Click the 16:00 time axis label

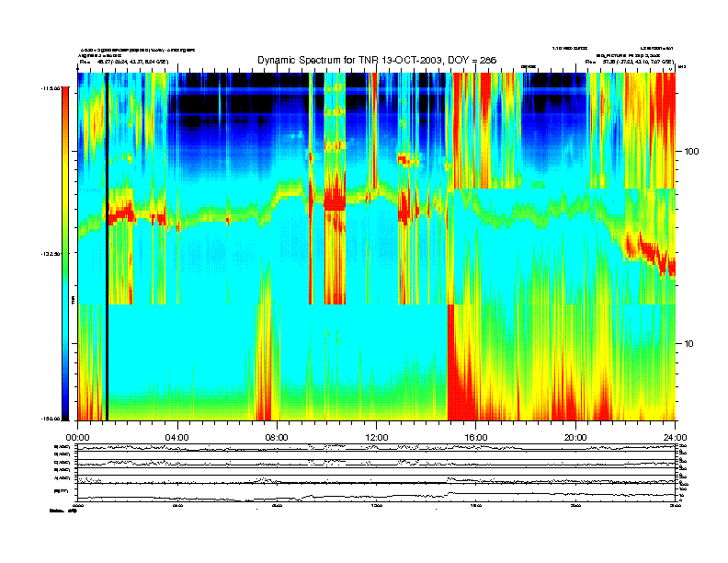(x=476, y=438)
